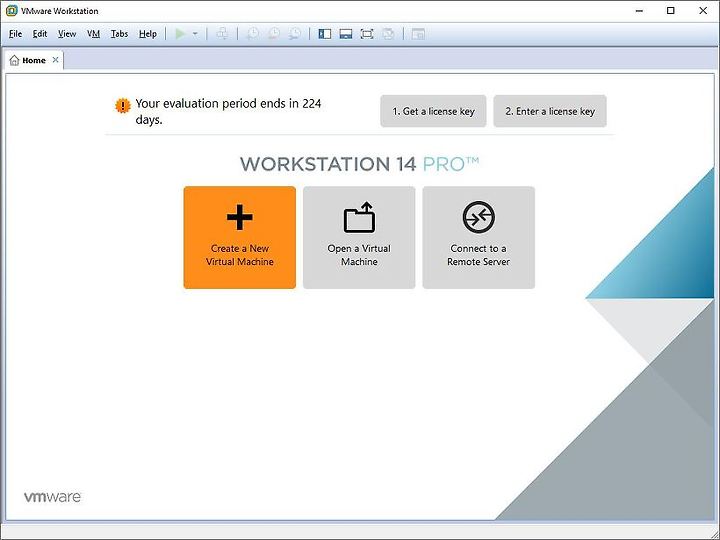This screenshot has height=540, width=720.
Task: Click the folder upload icon on Open tile
Action: [x=359, y=217]
